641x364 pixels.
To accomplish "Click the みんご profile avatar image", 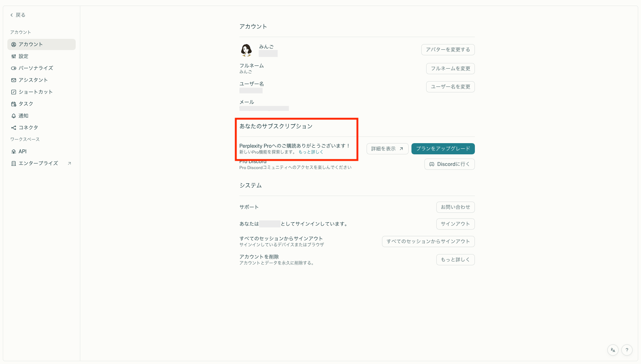I will click(x=247, y=50).
